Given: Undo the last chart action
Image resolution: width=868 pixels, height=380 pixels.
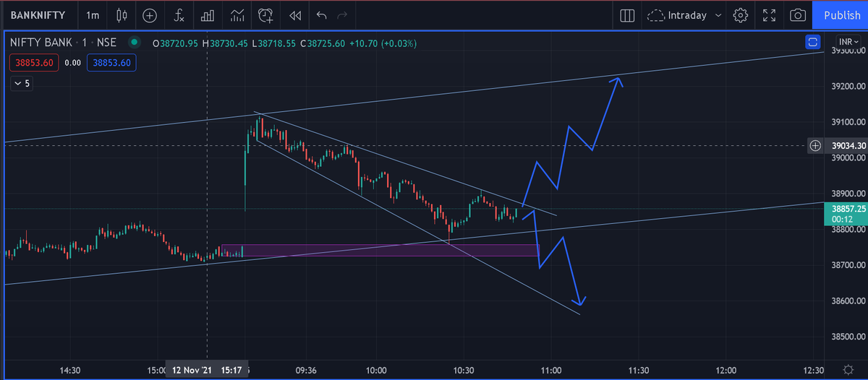Looking at the screenshot, I should coord(322,14).
